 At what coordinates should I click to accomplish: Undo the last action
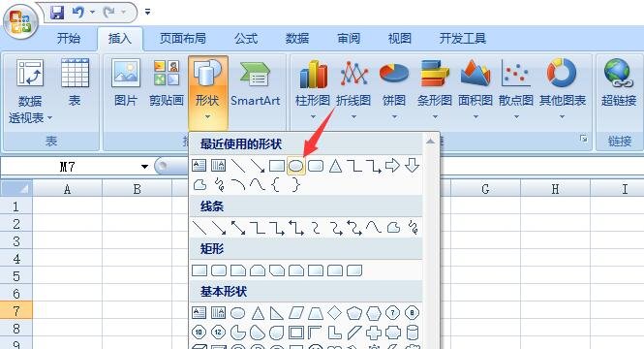pyautogui.click(x=78, y=13)
